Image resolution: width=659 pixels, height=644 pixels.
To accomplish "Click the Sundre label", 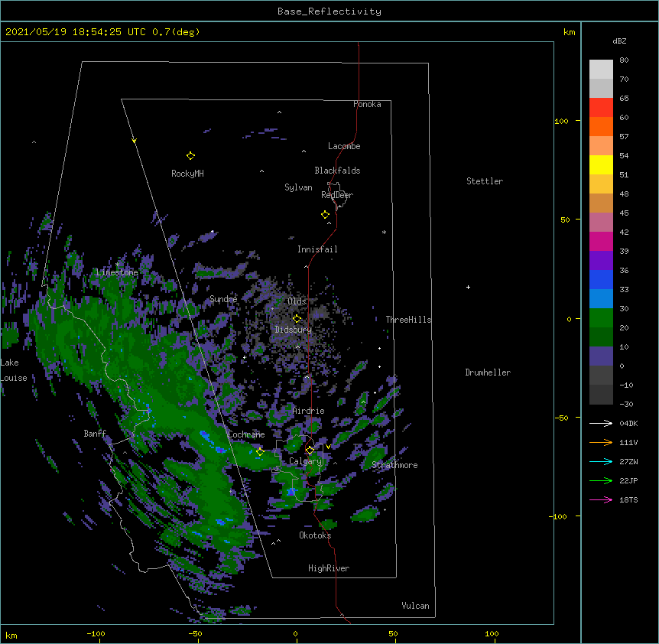I will click(223, 299).
